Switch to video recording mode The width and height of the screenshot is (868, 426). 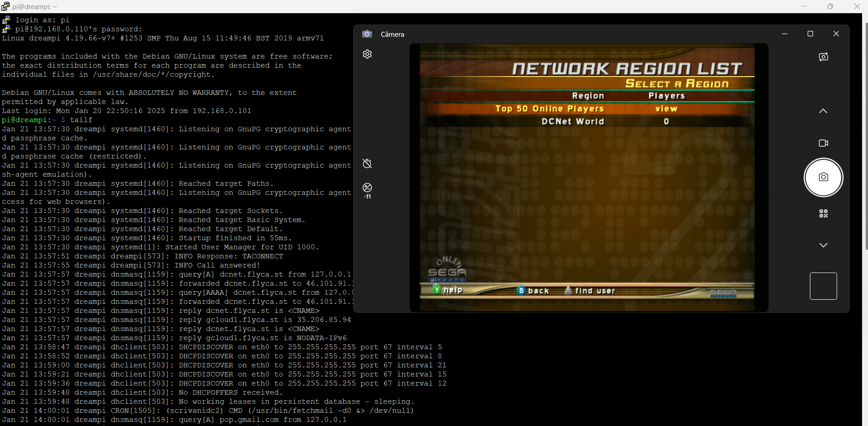(824, 143)
